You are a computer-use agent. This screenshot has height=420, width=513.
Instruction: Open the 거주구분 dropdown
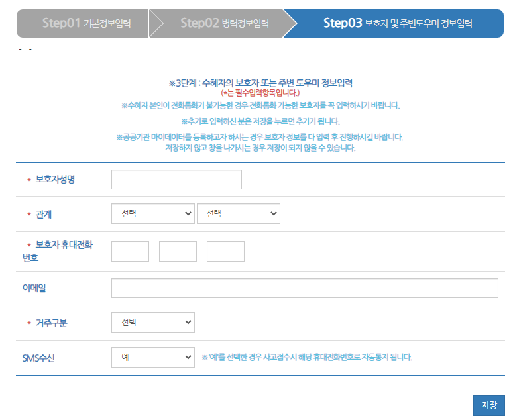point(153,322)
